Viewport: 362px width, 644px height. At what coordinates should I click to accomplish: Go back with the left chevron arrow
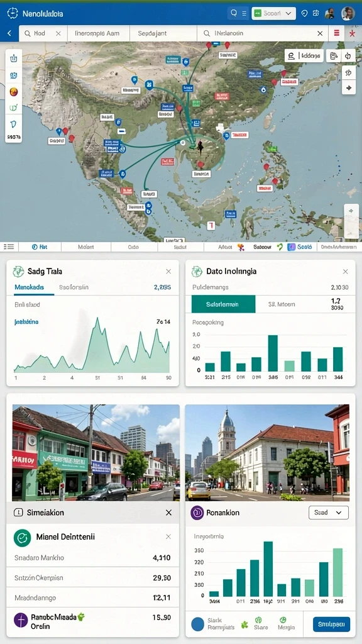(x=9, y=33)
